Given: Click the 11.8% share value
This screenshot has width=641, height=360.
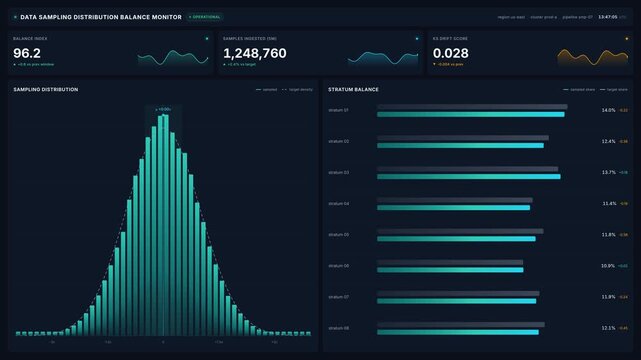Looking at the screenshot, I should [x=608, y=235].
